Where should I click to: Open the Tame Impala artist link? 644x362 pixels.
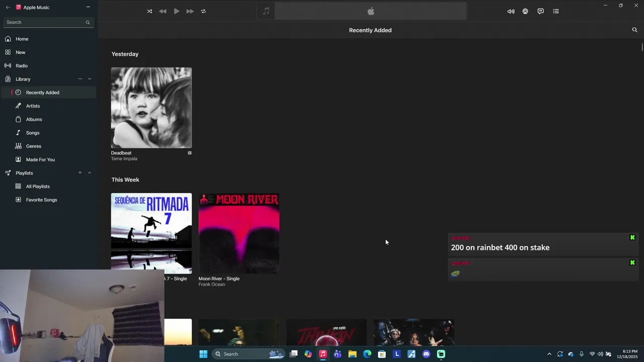point(124,159)
